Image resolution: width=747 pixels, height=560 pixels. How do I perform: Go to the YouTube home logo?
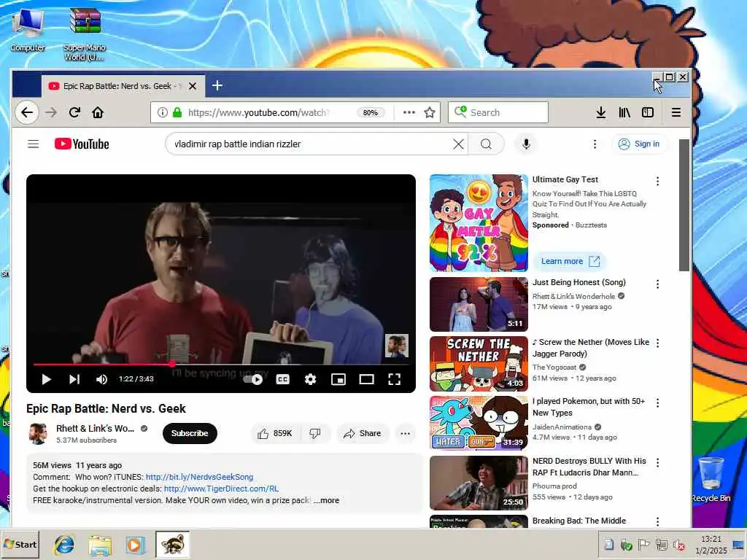click(x=82, y=144)
